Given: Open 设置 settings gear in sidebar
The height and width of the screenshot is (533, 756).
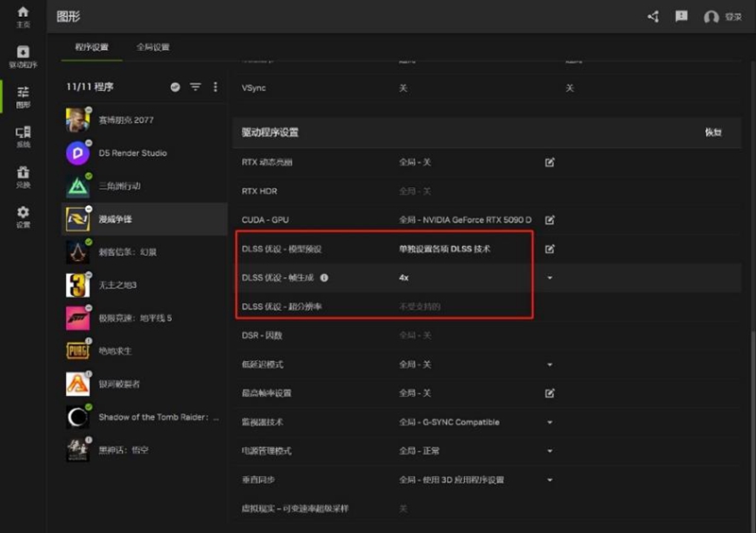Looking at the screenshot, I should tap(23, 216).
